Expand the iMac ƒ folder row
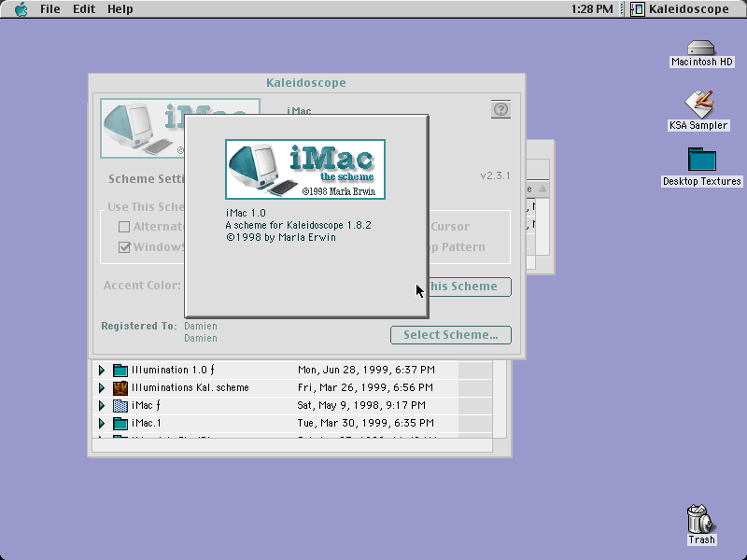 pos(102,405)
